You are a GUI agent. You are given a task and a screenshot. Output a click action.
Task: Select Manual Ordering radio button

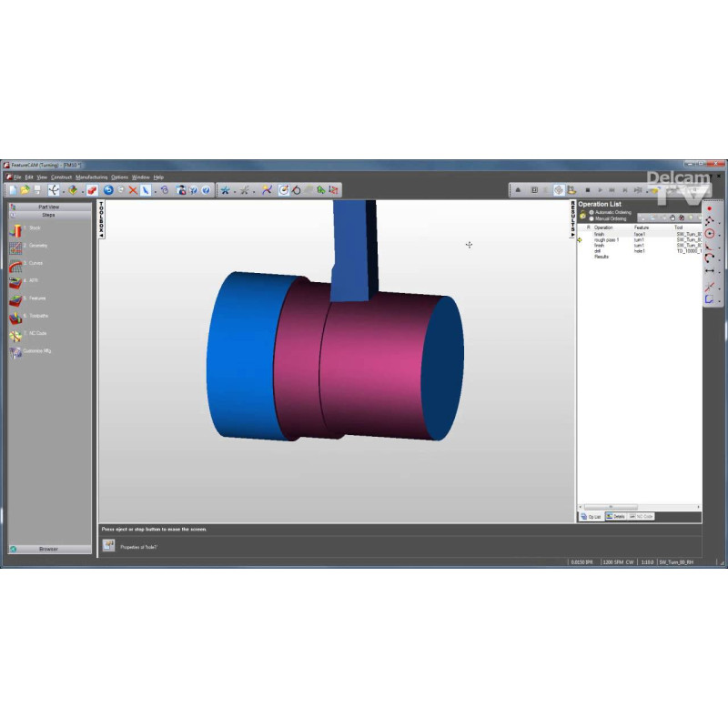pos(591,218)
